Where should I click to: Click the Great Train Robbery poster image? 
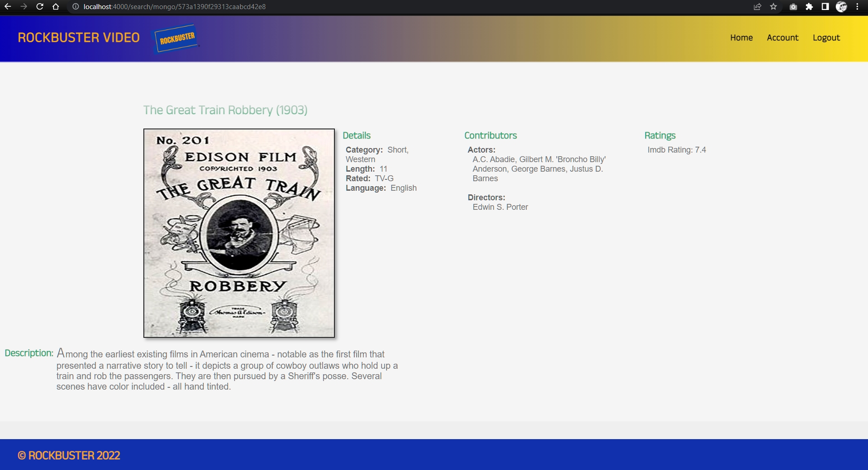click(239, 233)
